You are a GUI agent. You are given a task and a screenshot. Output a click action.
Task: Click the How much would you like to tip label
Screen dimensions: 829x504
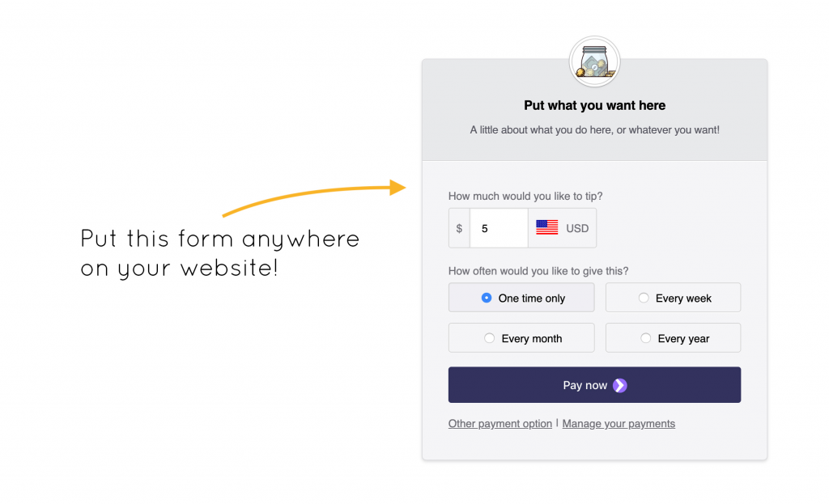(x=525, y=196)
